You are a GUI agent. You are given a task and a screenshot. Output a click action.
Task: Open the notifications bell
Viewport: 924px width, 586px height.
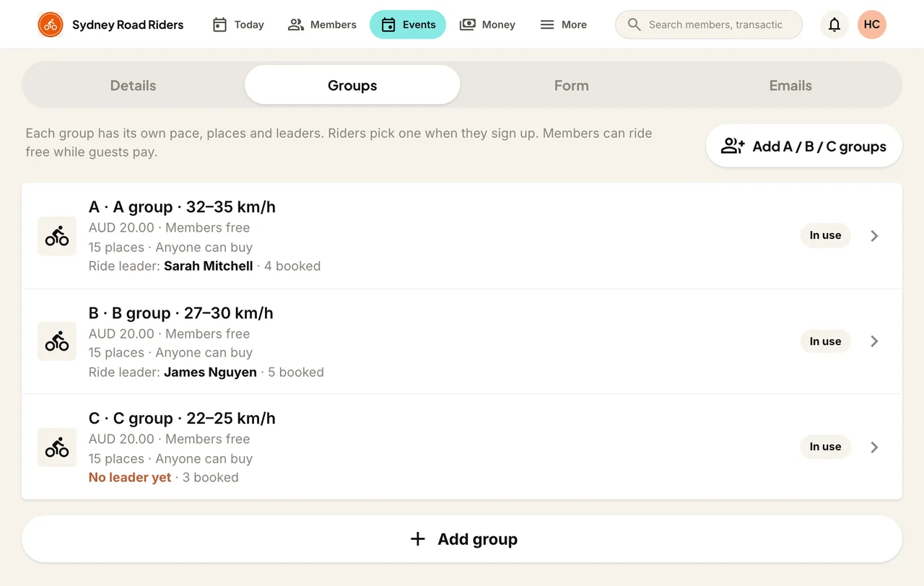(834, 25)
